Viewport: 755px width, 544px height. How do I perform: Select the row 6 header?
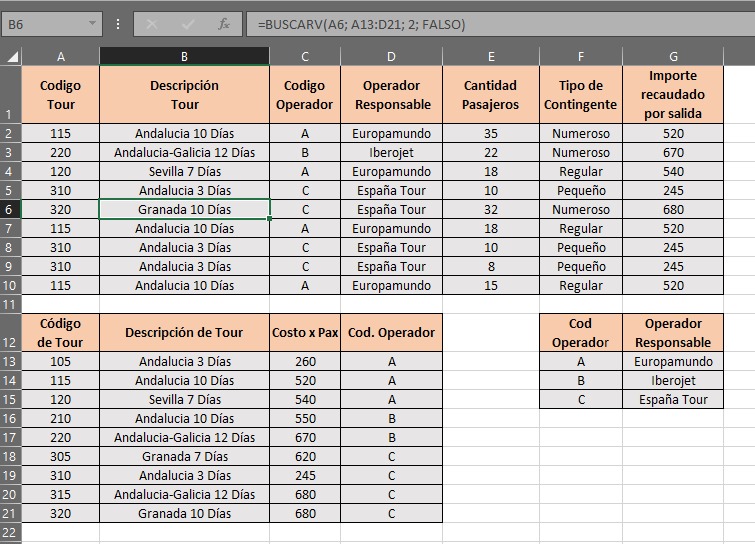(11, 210)
